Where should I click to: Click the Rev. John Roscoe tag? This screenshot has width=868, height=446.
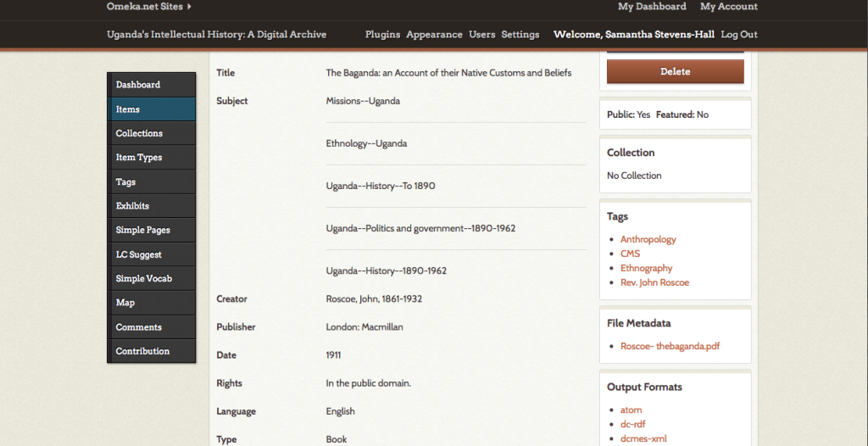654,282
